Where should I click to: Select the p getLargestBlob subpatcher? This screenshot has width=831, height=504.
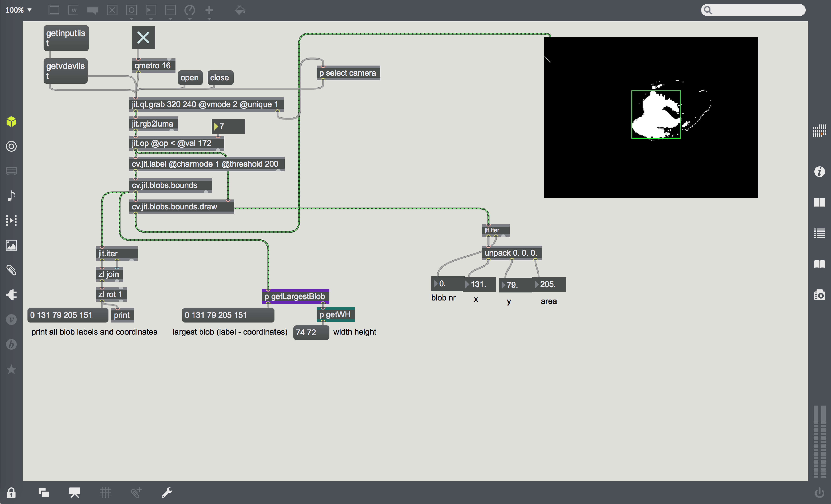[295, 296]
